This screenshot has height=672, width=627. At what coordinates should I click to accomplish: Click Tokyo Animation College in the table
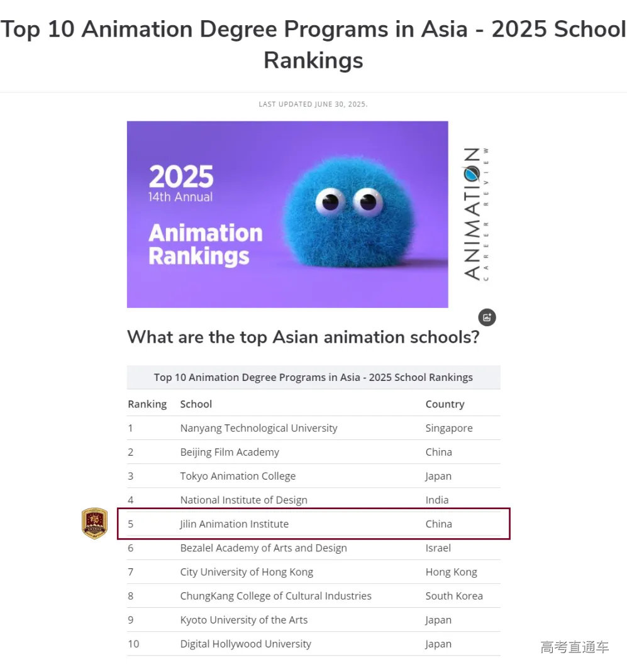[238, 476]
